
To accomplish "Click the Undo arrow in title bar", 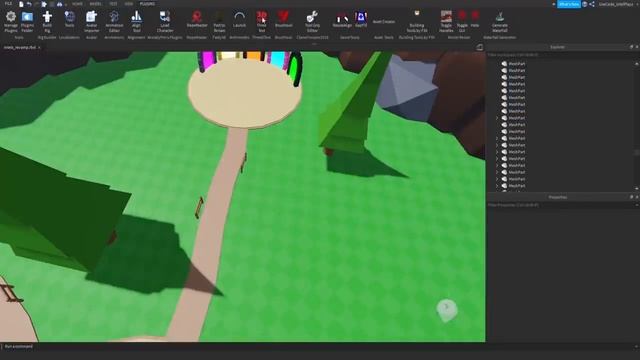I will coord(29,4).
